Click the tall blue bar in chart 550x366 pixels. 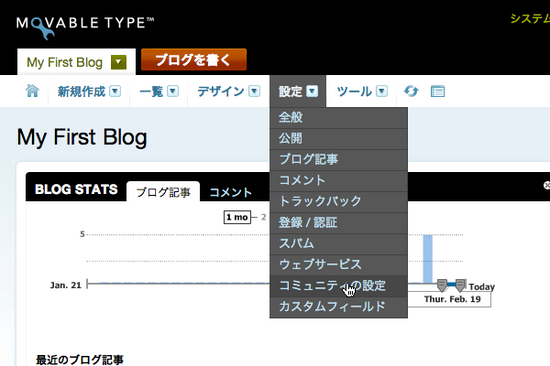428,259
